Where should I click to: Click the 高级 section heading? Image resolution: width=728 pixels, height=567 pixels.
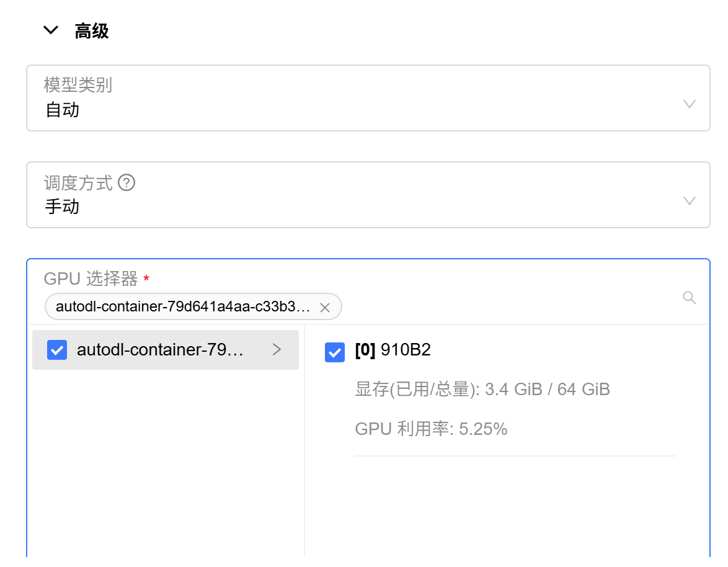point(92,31)
